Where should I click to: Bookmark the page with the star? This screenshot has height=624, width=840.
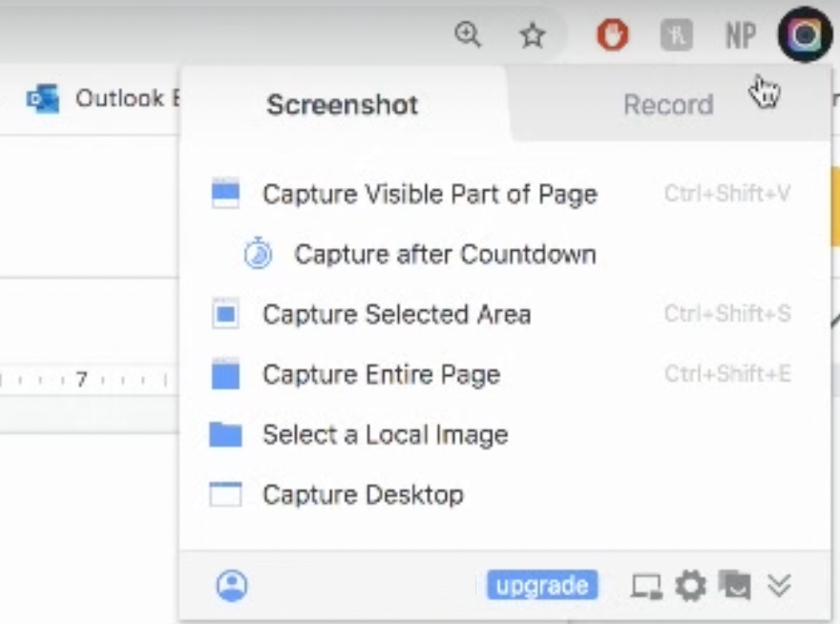click(x=532, y=36)
